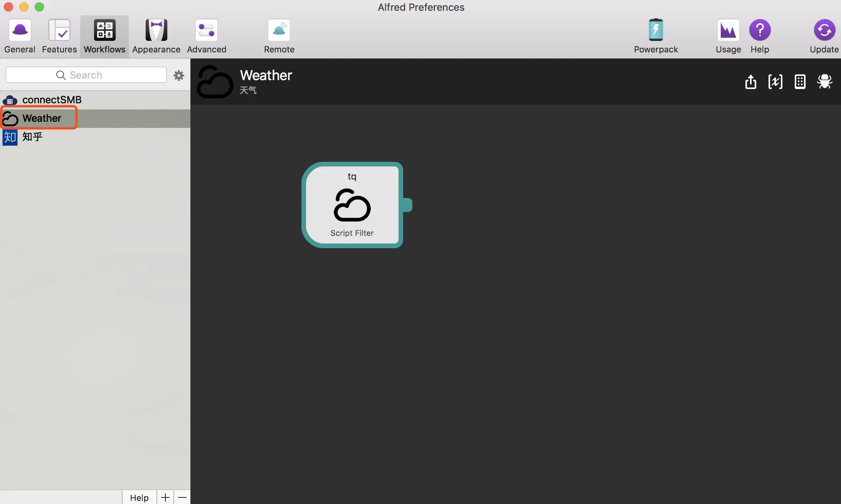Viewport: 841px width, 504px height.
Task: Go to the Advanced tab
Action: pos(207,36)
